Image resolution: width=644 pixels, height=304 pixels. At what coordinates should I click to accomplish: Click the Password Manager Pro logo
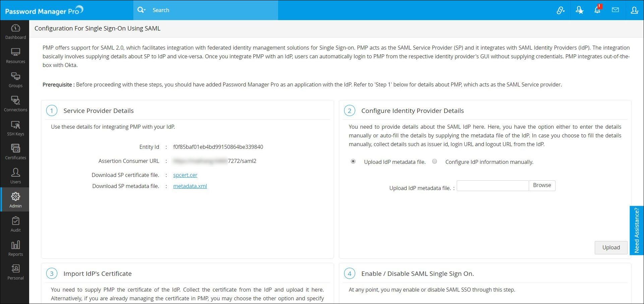44,10
